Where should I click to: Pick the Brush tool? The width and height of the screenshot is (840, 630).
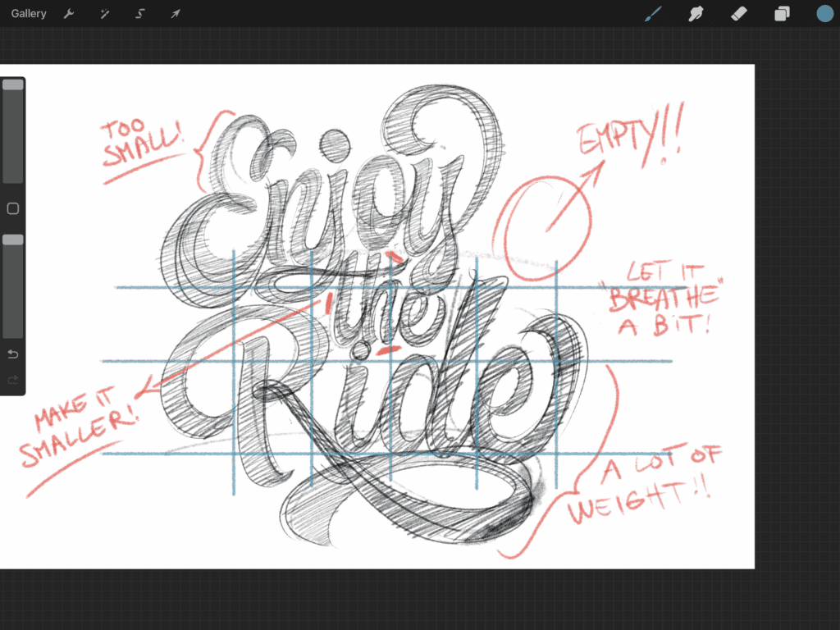click(653, 13)
